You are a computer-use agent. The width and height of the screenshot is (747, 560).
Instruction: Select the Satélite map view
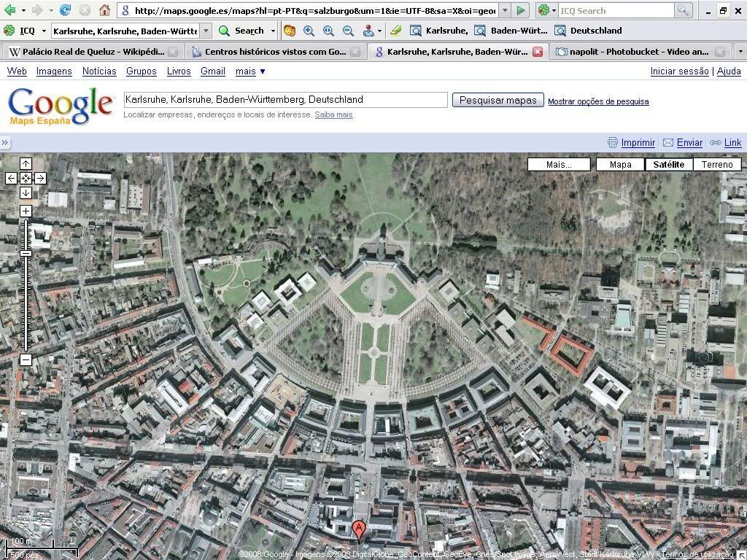coord(668,164)
